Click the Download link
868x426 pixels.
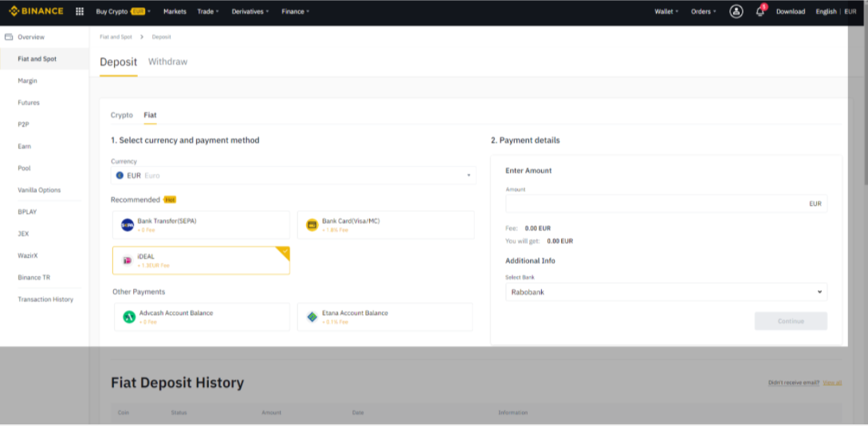791,11
